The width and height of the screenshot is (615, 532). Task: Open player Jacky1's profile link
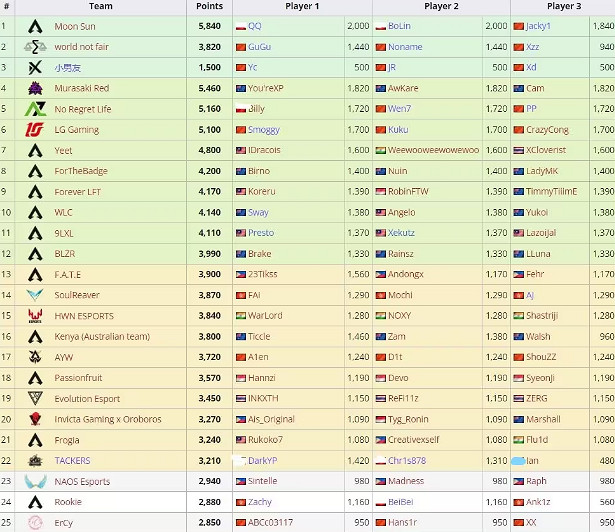click(x=538, y=26)
